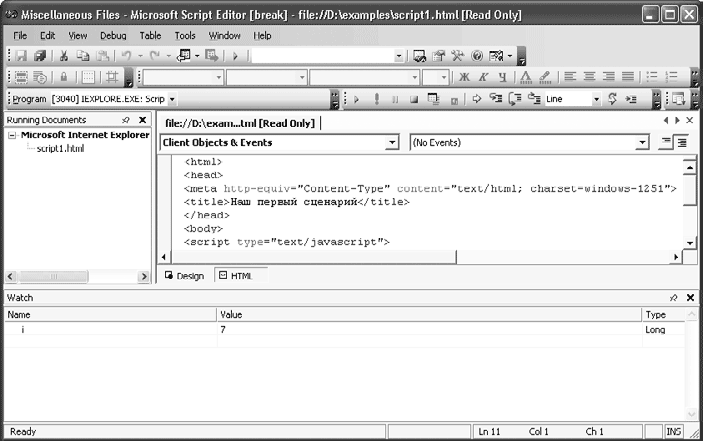Open the (No Events) dropdown
The width and height of the screenshot is (703, 441).
point(642,143)
